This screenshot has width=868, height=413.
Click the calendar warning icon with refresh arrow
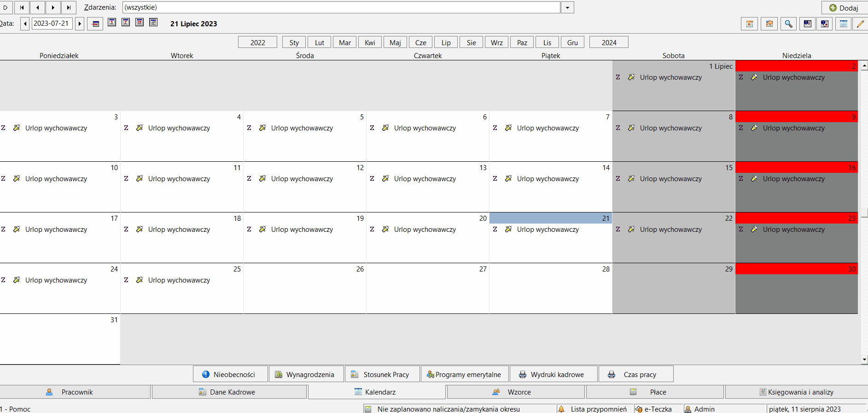[825, 24]
